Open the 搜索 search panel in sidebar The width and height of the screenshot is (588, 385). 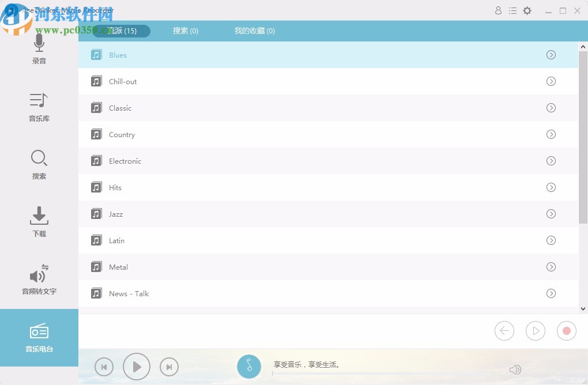point(39,164)
